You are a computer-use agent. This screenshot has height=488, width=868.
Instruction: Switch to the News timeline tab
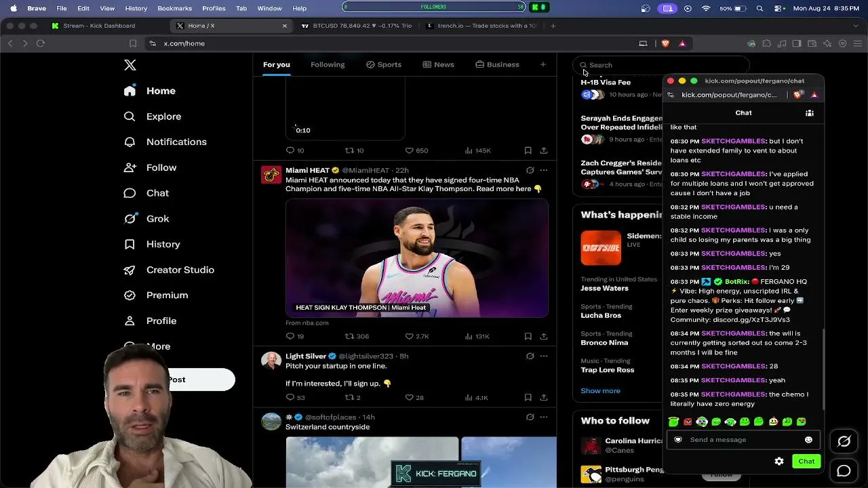point(438,64)
